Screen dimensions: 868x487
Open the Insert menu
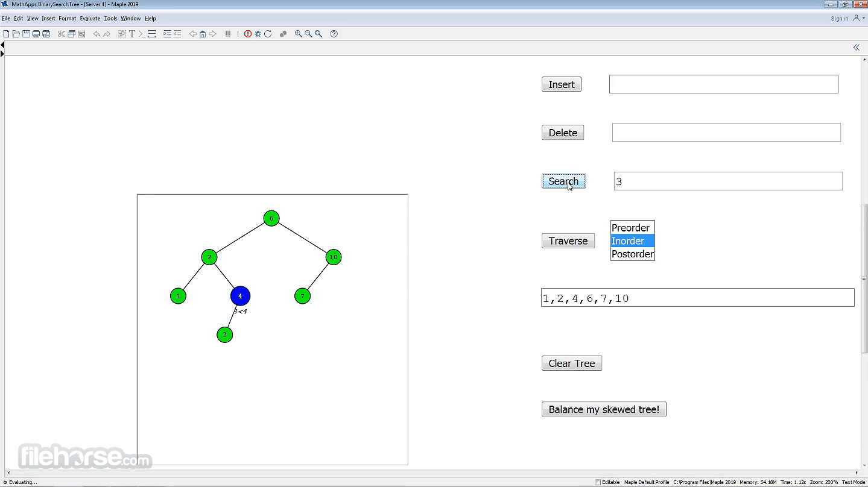pyautogui.click(x=48, y=19)
